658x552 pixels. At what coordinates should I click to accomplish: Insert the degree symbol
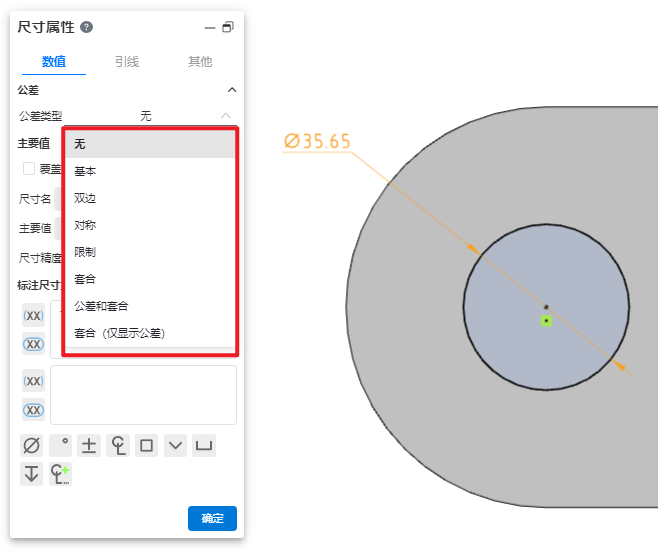[61, 446]
